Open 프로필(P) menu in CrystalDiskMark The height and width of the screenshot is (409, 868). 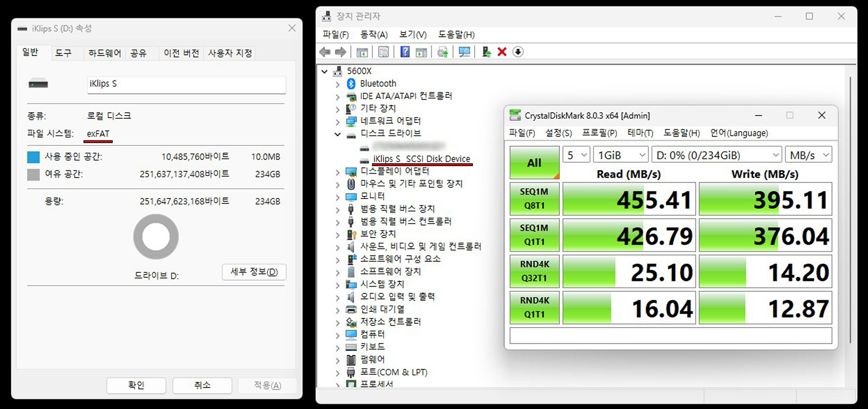[x=599, y=133]
